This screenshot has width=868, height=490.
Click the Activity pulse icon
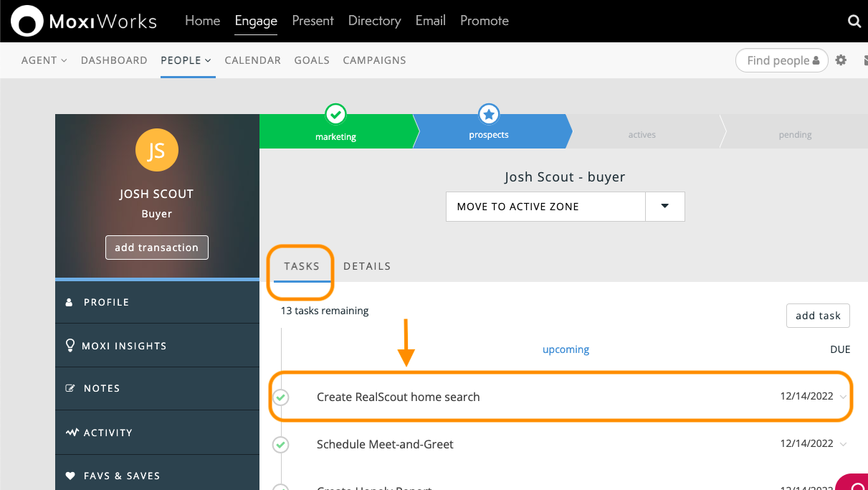coord(72,433)
